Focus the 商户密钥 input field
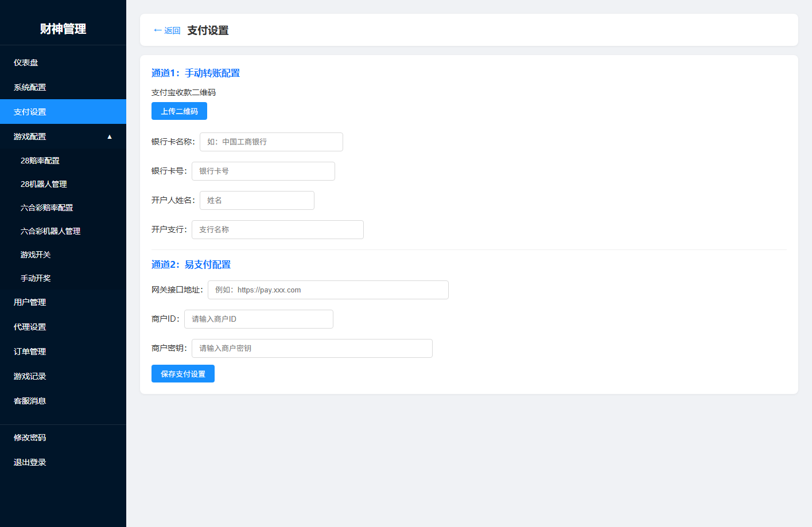Screen dimensions: 812x527 312,349
